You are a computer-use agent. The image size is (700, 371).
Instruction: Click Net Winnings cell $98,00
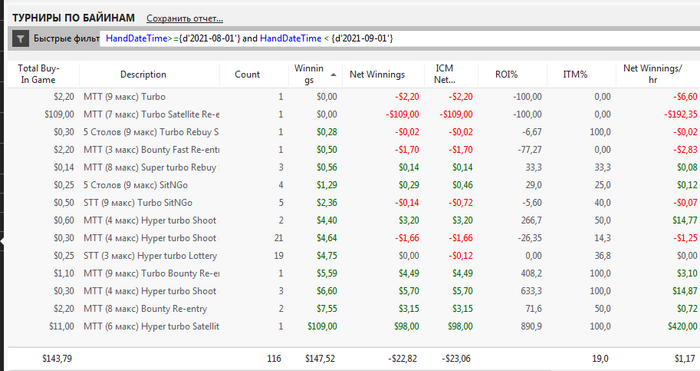(x=407, y=326)
